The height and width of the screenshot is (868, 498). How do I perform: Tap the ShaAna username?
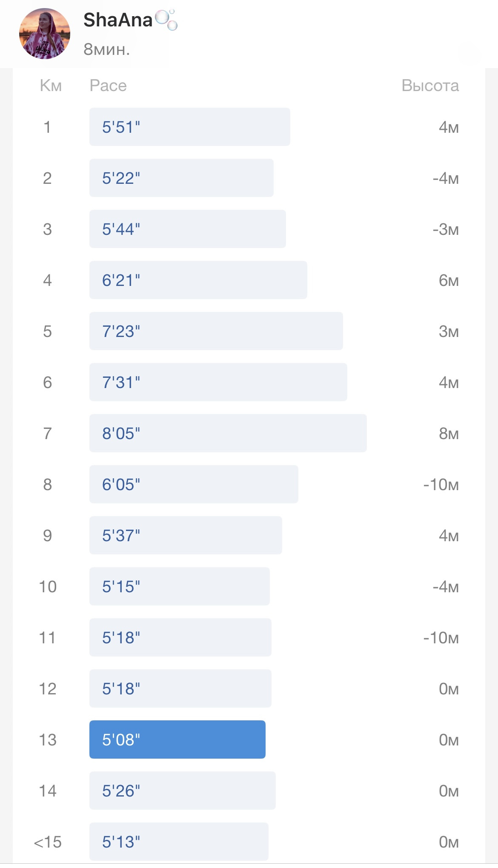pyautogui.click(x=118, y=20)
